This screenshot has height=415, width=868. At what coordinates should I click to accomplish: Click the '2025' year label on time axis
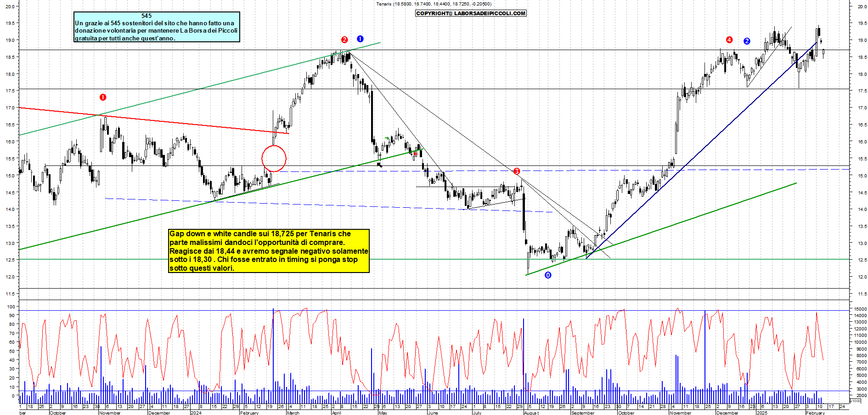(x=762, y=413)
